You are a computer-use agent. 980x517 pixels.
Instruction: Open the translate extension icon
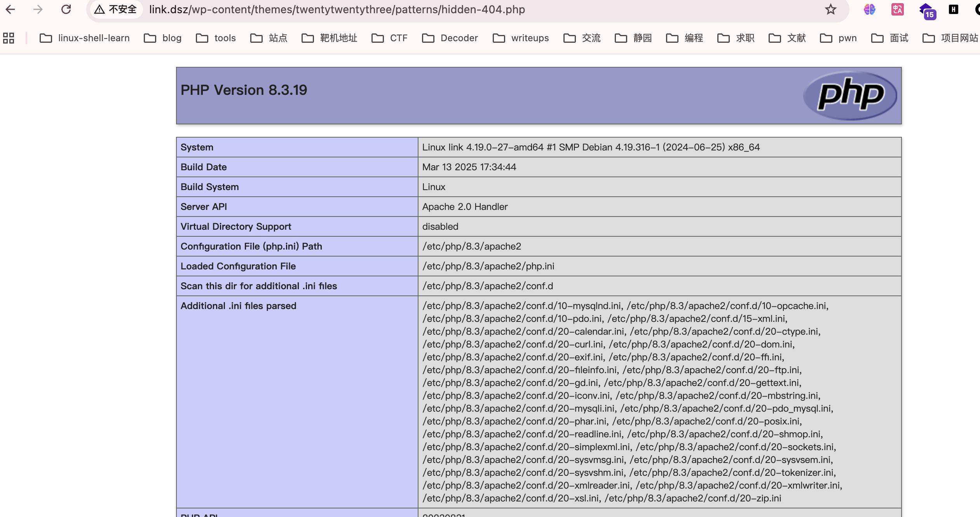[897, 9]
